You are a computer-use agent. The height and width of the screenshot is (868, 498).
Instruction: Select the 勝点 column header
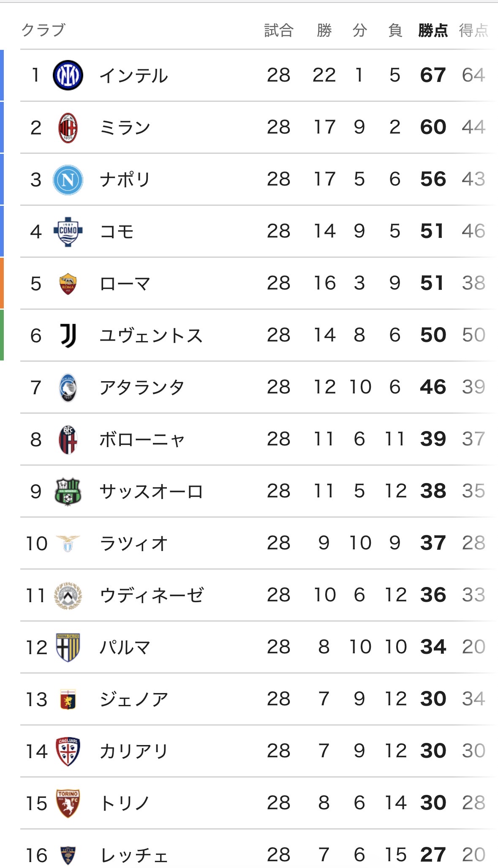[433, 30]
